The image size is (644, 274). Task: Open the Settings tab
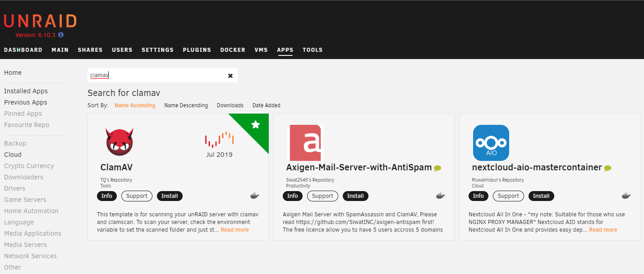157,50
